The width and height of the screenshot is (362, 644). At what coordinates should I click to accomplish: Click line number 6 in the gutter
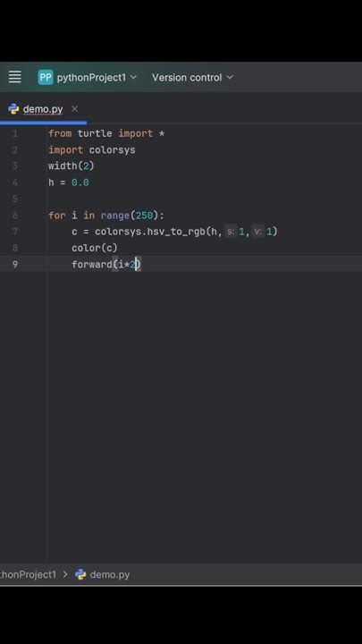tap(15, 216)
